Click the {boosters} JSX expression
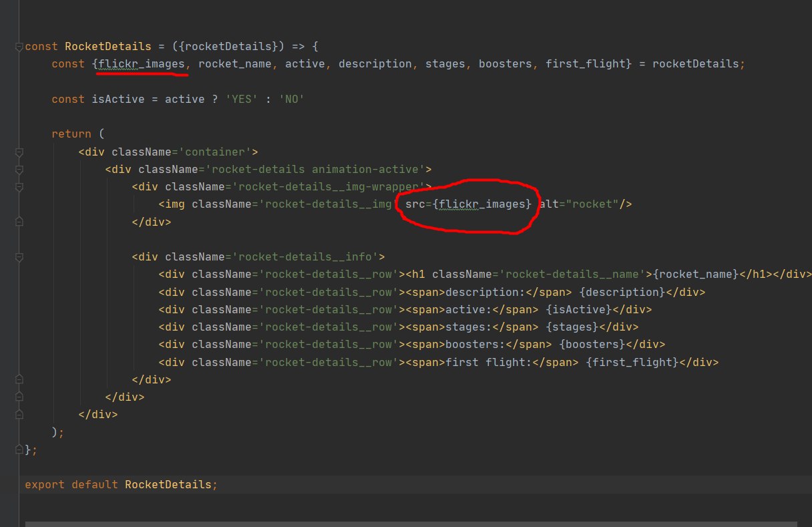The image size is (812, 527). [x=592, y=345]
